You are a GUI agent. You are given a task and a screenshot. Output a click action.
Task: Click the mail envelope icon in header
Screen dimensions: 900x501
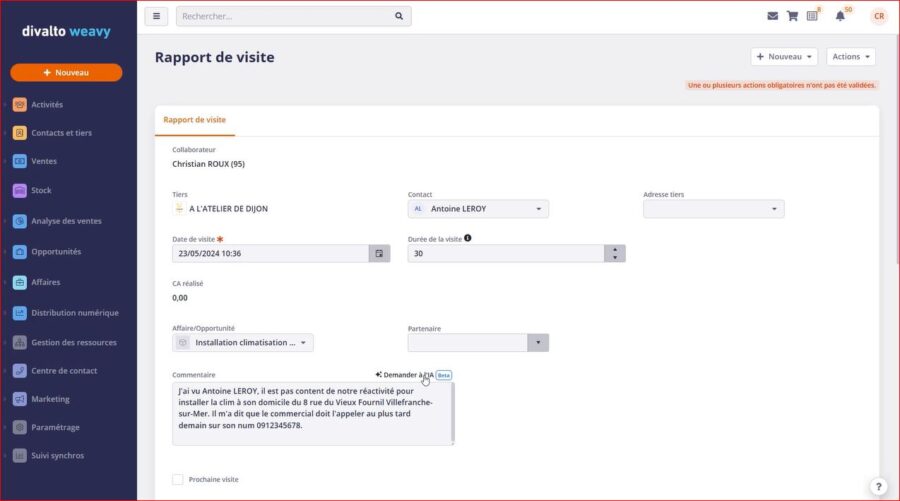[x=772, y=16]
